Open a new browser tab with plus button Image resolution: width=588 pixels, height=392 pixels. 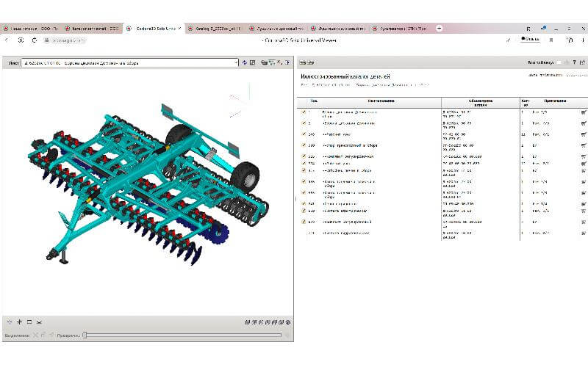[440, 28]
